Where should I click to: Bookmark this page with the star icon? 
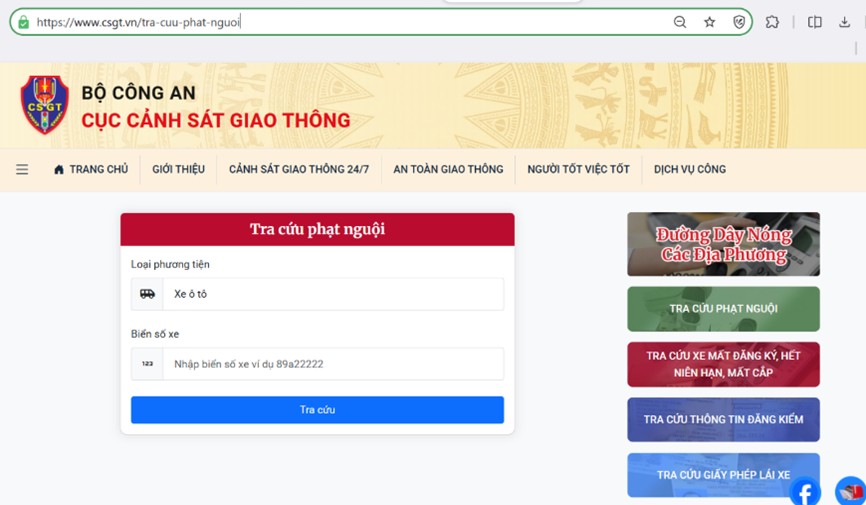coord(710,22)
